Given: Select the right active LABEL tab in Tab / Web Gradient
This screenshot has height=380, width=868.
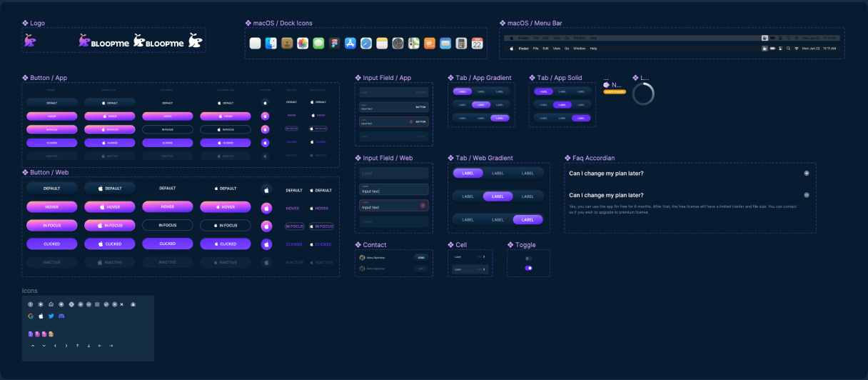Looking at the screenshot, I should tap(528, 219).
